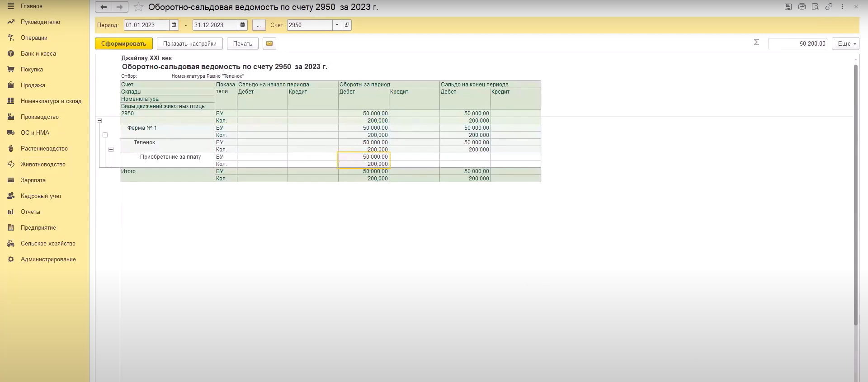Click the email envelope icon button
Screen dimensions: 868x382
[269, 43]
